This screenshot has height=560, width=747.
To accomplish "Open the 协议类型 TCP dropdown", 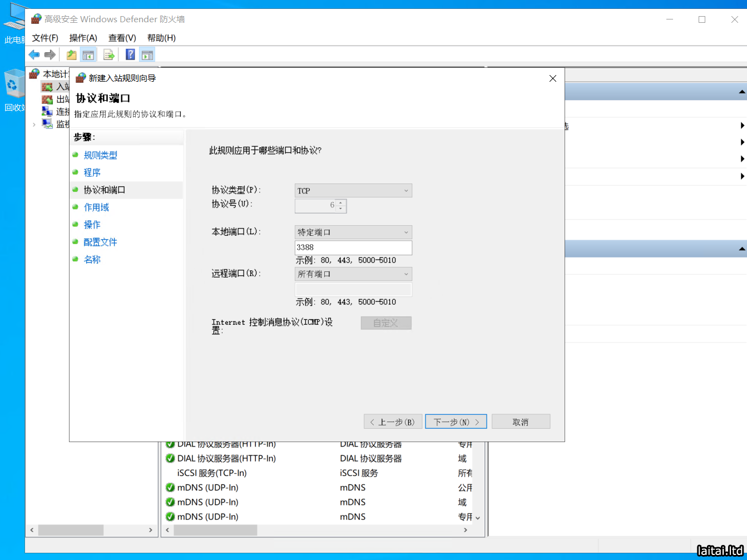I will (x=353, y=191).
